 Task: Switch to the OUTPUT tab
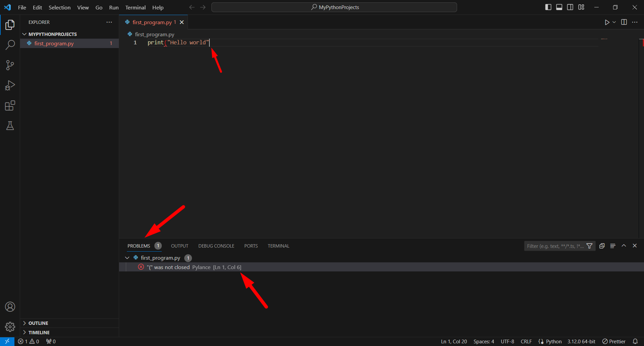179,246
